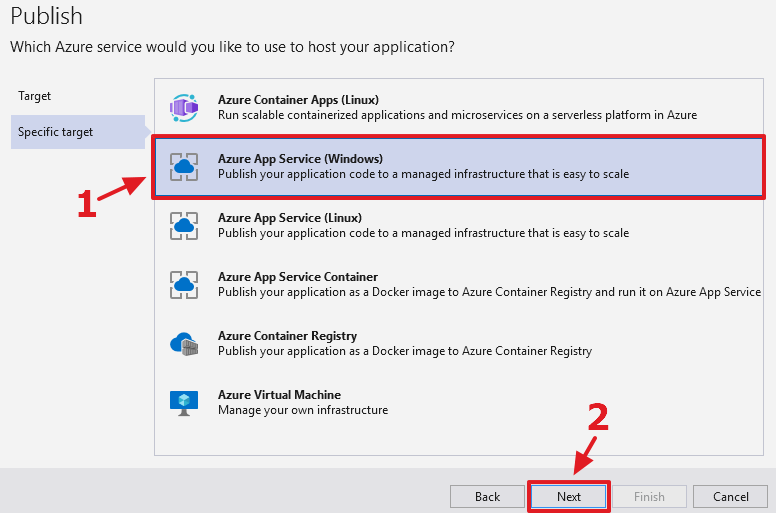Cancel the Publish dialog
Screen dimensions: 776x513
click(731, 496)
